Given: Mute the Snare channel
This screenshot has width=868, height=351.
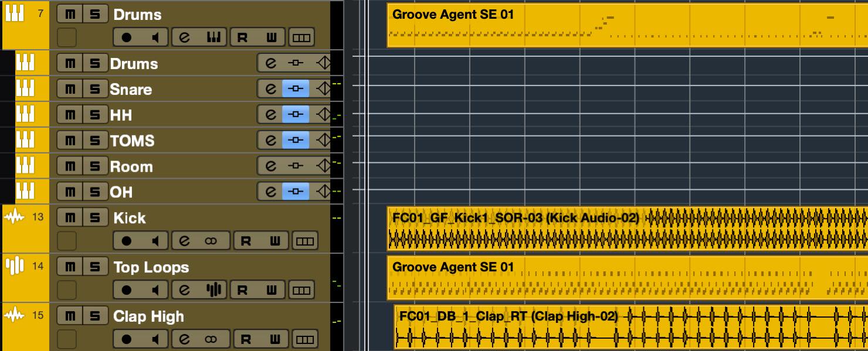Looking at the screenshot, I should pyautogui.click(x=70, y=89).
